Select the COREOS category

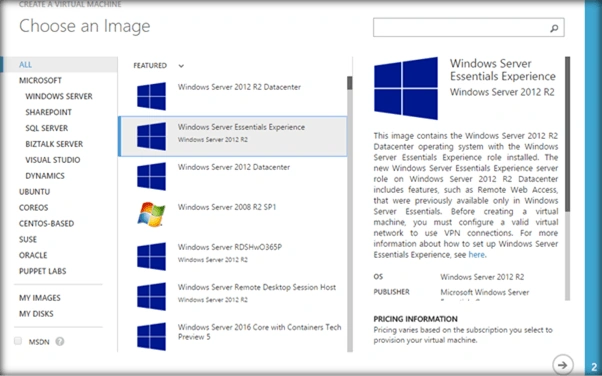click(33, 207)
